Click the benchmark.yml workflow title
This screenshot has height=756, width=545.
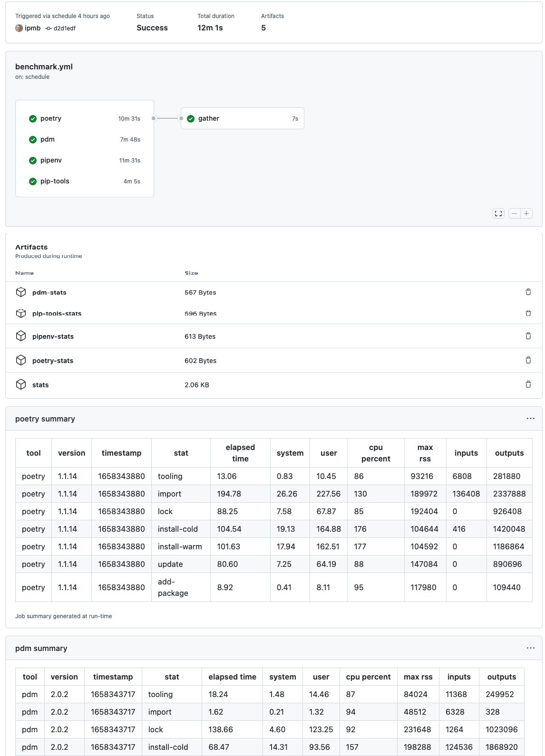pos(44,67)
